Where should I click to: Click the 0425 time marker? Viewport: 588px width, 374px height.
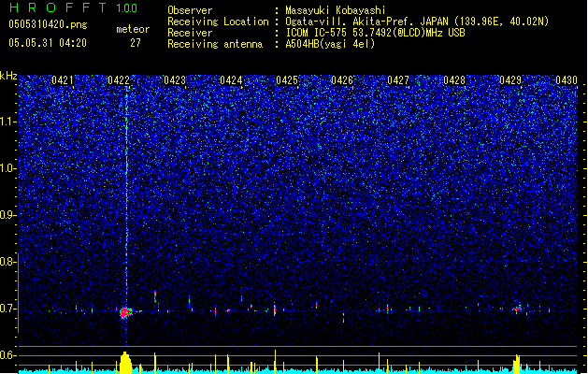click(287, 80)
